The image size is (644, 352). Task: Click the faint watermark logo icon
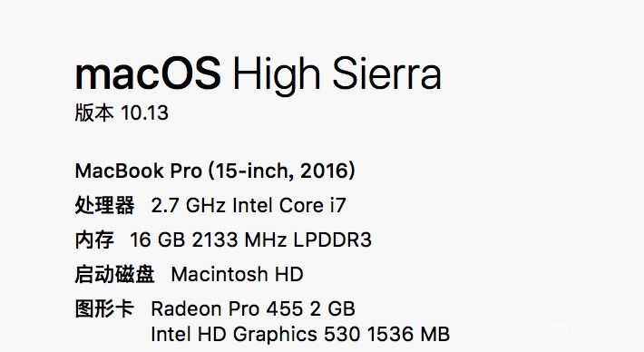pyautogui.click(x=555, y=331)
